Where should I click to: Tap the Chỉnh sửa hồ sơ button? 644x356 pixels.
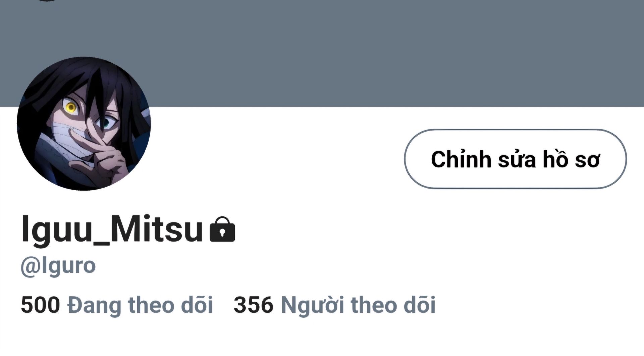(x=515, y=159)
